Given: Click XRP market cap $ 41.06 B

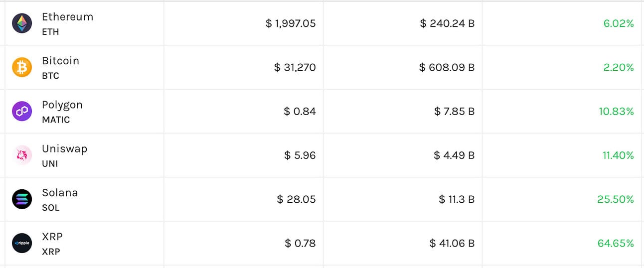Looking at the screenshot, I should (x=452, y=244).
